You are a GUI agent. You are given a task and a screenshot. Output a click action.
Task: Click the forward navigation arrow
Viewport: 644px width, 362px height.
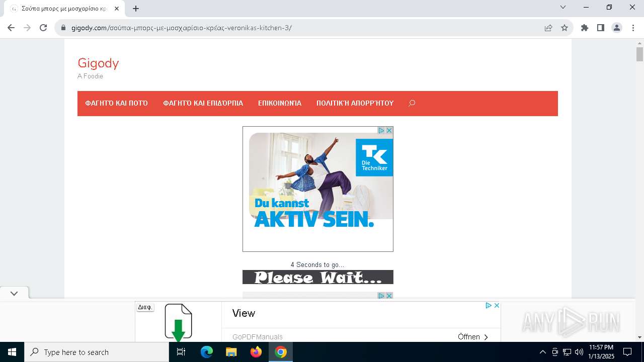tap(27, 28)
